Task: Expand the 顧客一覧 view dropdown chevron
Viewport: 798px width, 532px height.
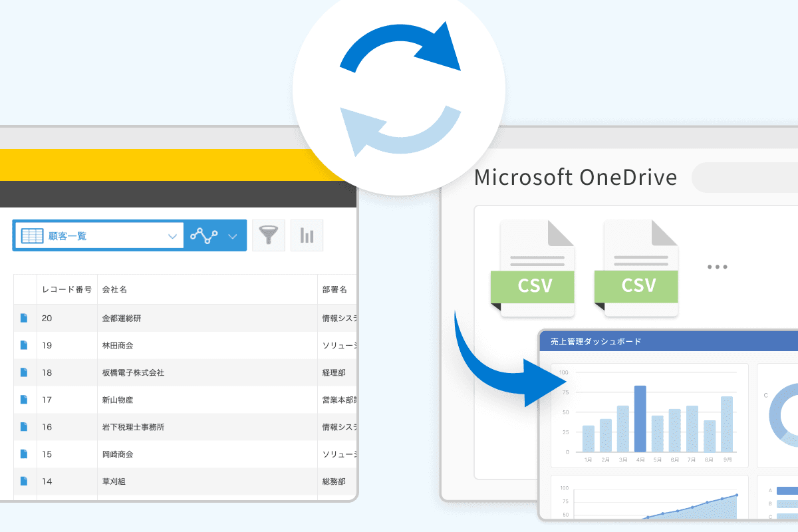Action: (x=172, y=235)
